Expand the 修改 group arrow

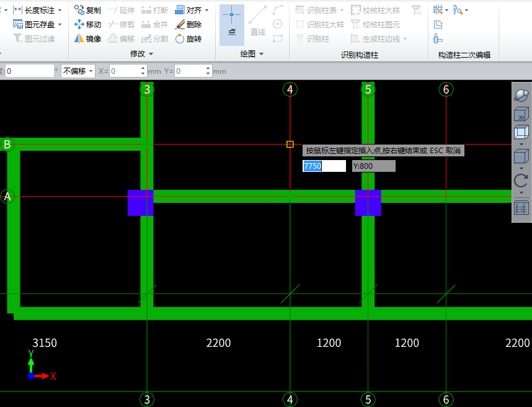tap(151, 54)
